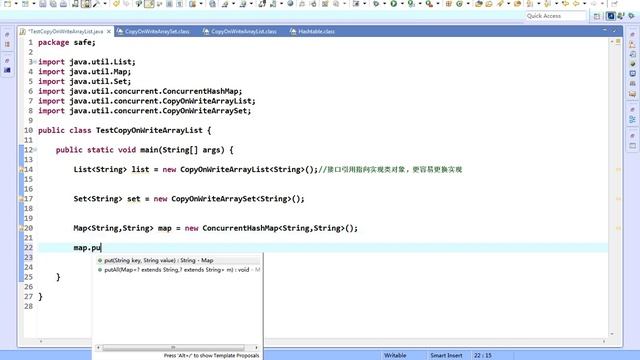Select the putAll(Map) proposal

(x=178, y=270)
